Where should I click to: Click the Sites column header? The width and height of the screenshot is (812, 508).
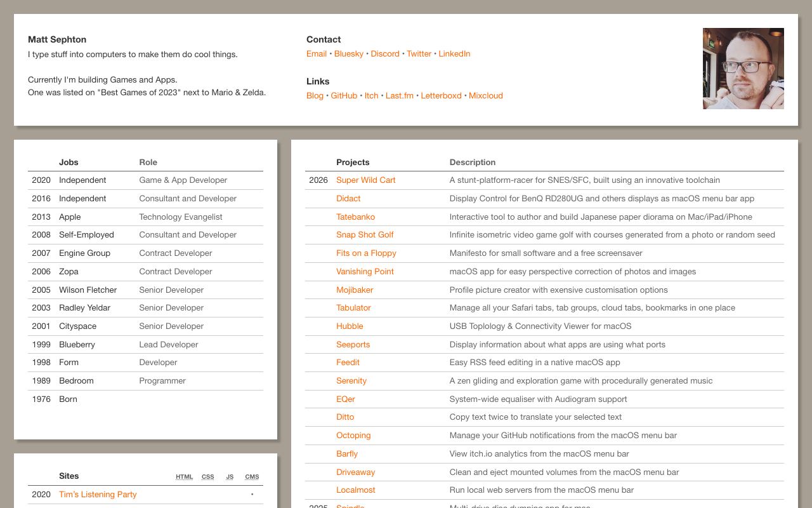pos(69,476)
